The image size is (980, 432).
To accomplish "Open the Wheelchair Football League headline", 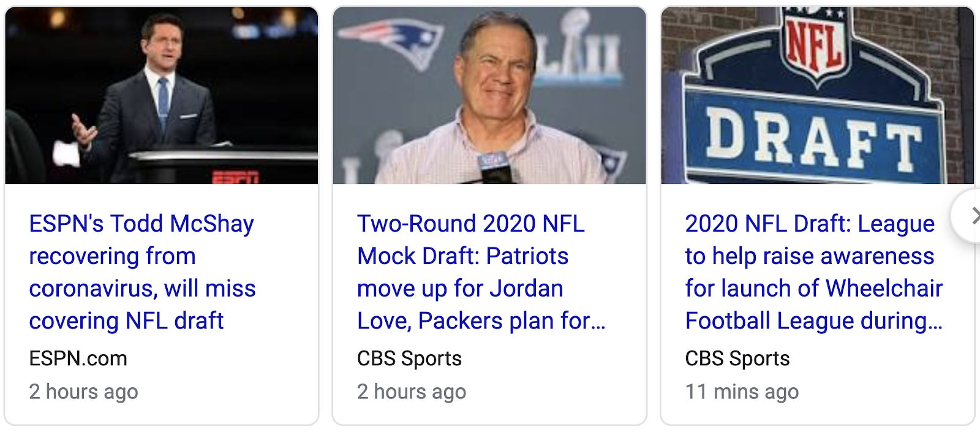I will [x=813, y=272].
